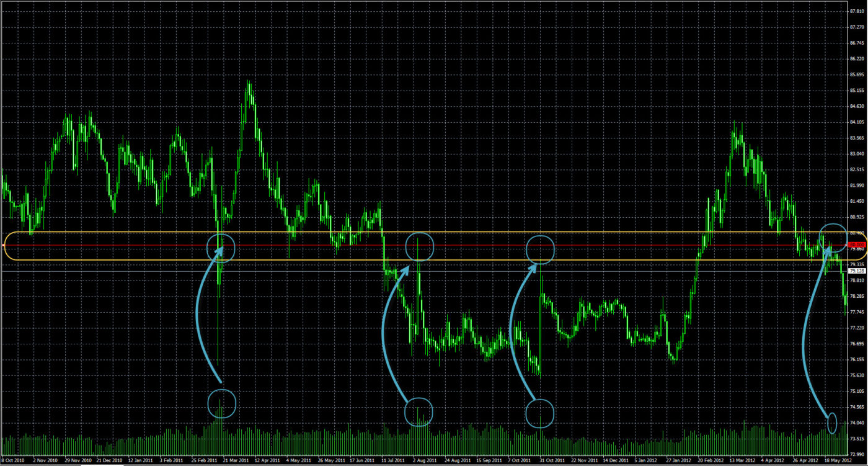Select the 86.745 price level label
This screenshot has height=466, width=868.
pos(857,43)
